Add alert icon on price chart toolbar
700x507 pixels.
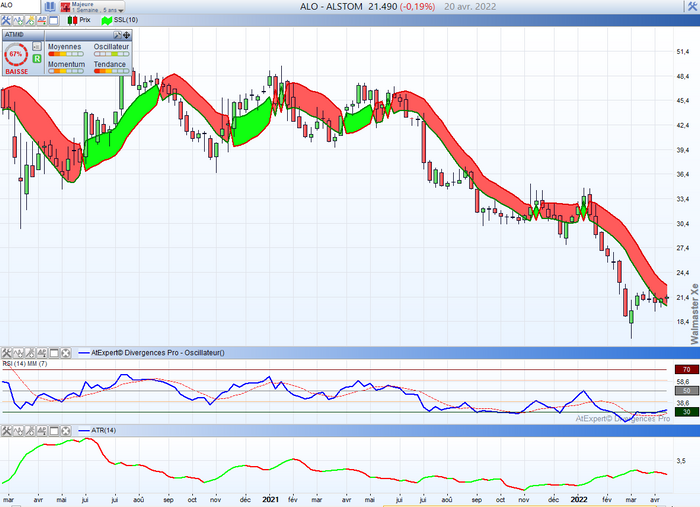pyautogui.click(x=42, y=20)
